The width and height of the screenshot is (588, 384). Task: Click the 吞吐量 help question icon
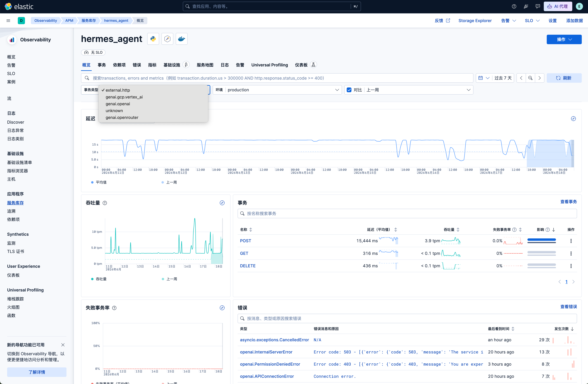click(x=105, y=203)
